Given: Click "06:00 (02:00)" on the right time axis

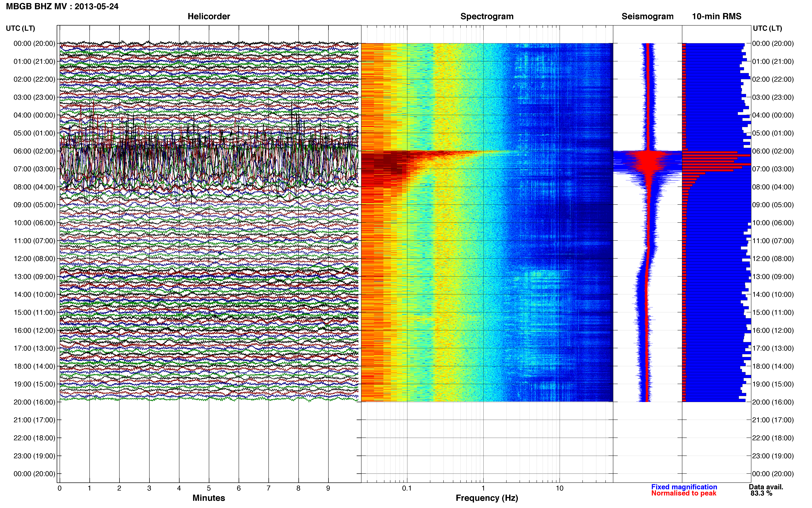Looking at the screenshot, I should pos(773,151).
